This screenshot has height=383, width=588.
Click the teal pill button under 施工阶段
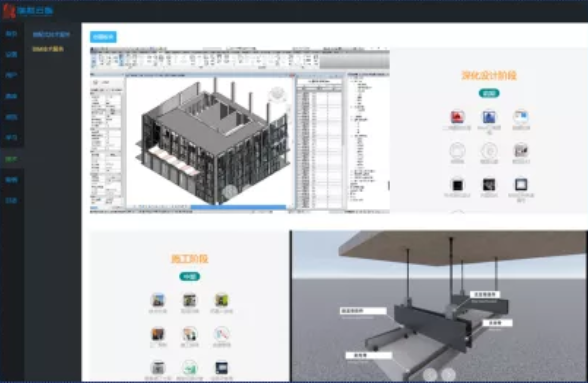pyautogui.click(x=190, y=276)
